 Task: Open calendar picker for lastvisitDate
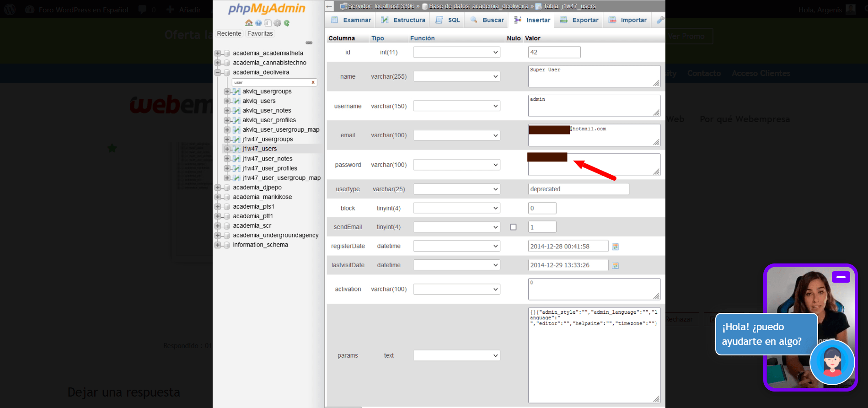point(616,265)
